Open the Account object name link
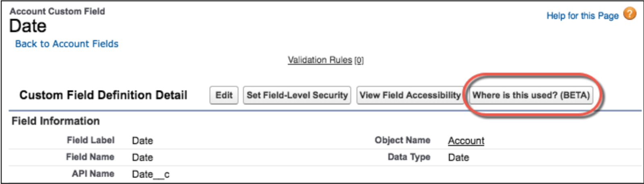Image resolution: width=644 pixels, height=184 pixels. [466, 141]
